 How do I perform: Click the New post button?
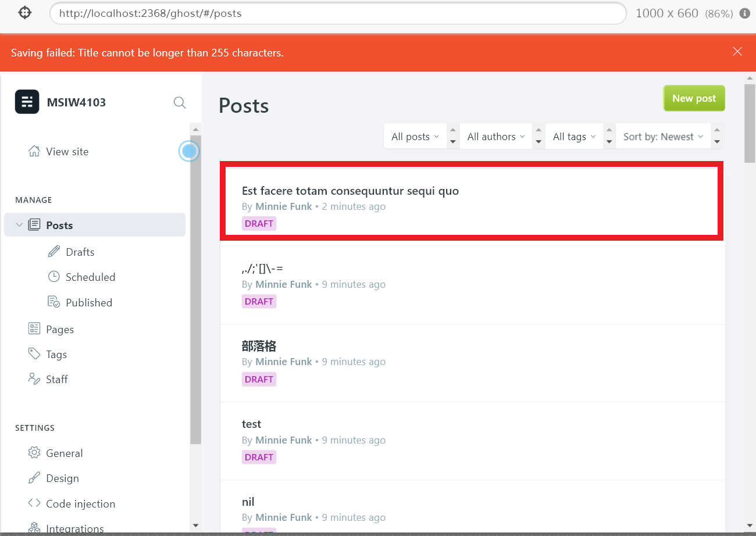[x=694, y=98]
